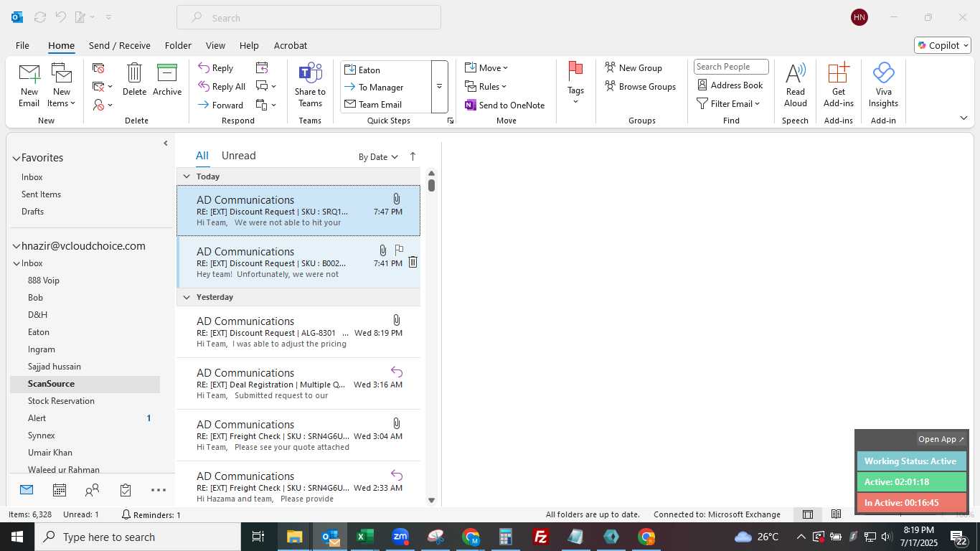The image size is (980, 551).
Task: Open the Deal Registration email
Action: point(298,384)
